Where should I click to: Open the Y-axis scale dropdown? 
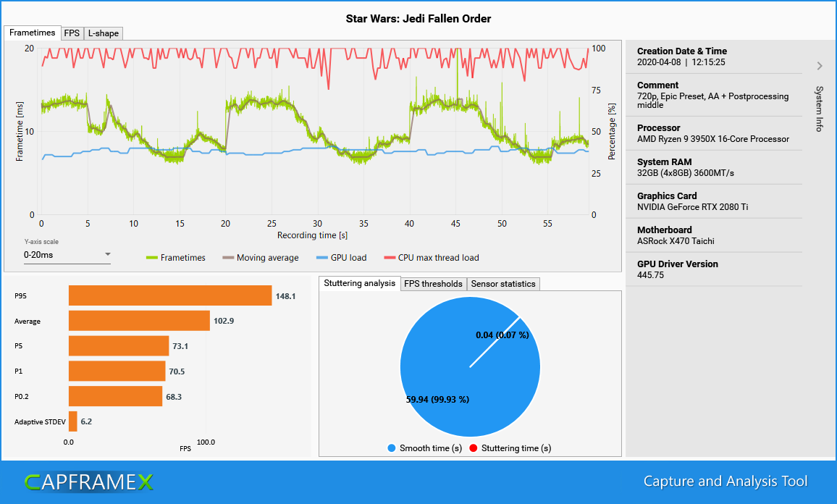tap(67, 254)
